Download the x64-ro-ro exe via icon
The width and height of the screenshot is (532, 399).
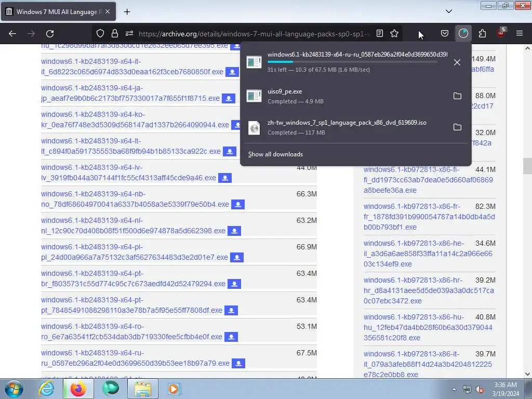(231, 337)
